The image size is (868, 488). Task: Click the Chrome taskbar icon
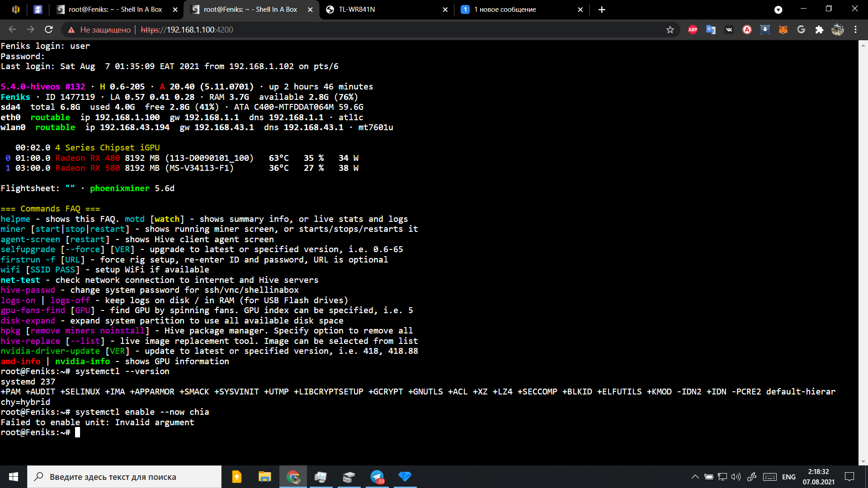[293, 477]
